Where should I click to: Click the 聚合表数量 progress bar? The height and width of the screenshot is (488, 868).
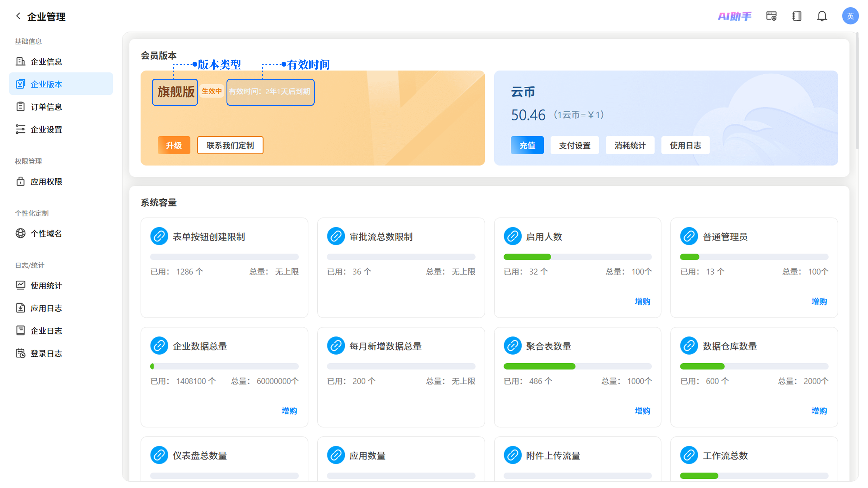[x=578, y=366]
